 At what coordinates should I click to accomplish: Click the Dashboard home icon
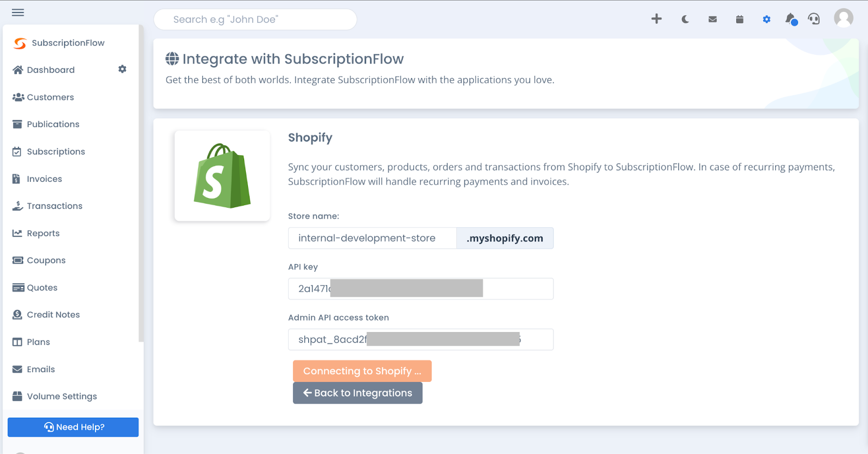click(x=18, y=70)
